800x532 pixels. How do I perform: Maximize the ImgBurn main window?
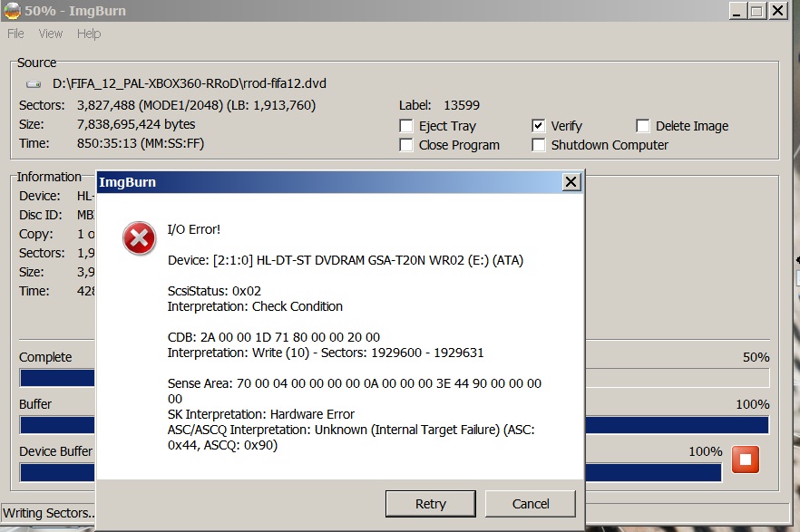[757, 11]
